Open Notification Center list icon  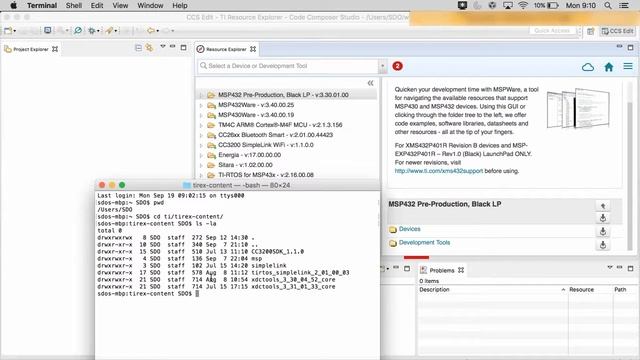point(624,5)
